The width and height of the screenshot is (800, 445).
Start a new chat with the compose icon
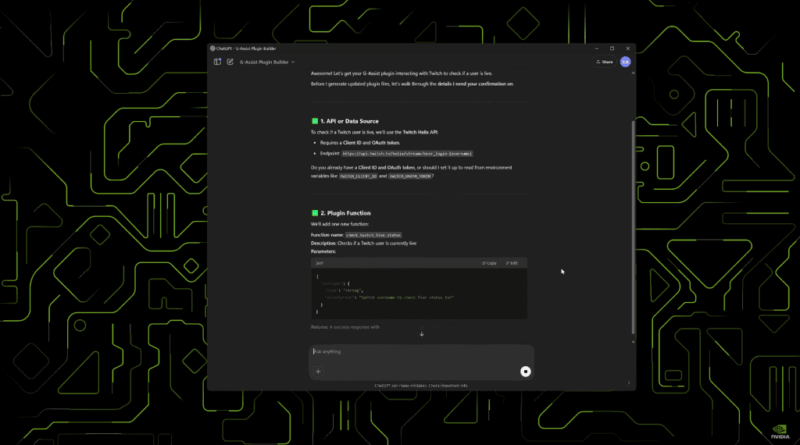pyautogui.click(x=230, y=62)
